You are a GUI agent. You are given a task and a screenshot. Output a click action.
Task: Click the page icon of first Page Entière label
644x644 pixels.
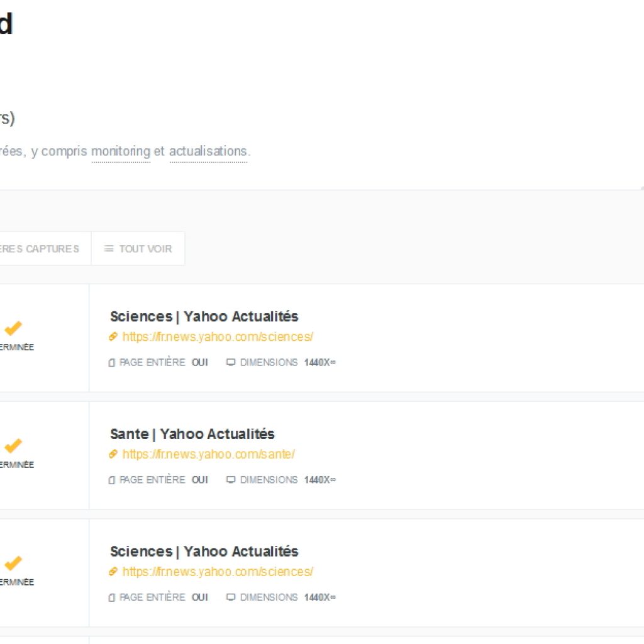coord(112,363)
